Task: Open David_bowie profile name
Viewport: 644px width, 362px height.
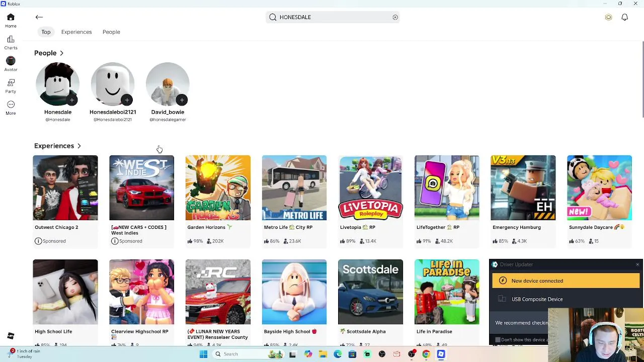Action: pos(168,112)
